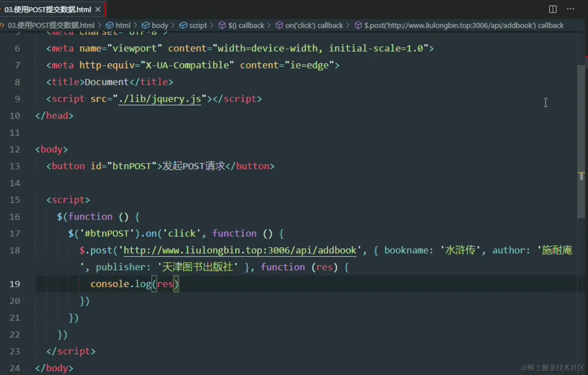Click the opening <body> tag

point(51,149)
